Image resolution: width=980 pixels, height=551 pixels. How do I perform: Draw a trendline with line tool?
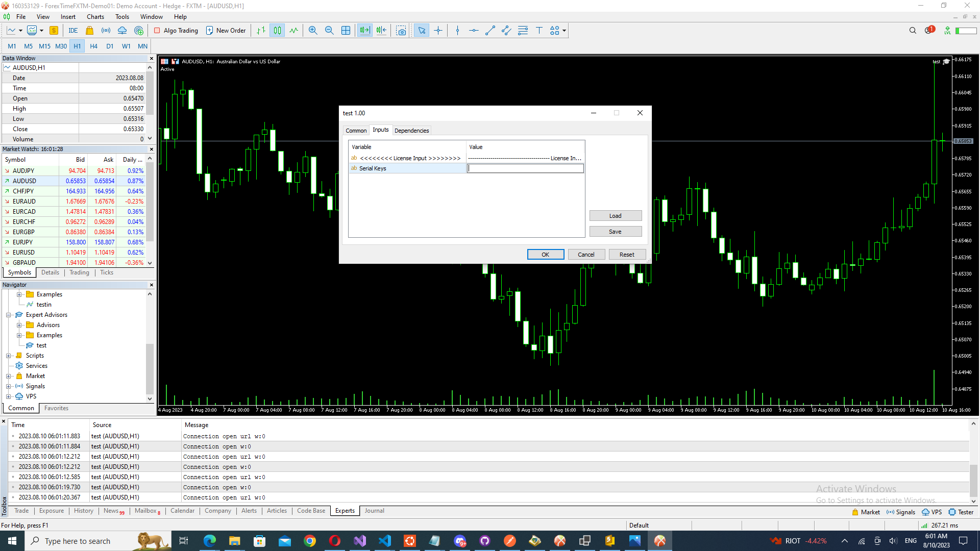[x=490, y=31]
